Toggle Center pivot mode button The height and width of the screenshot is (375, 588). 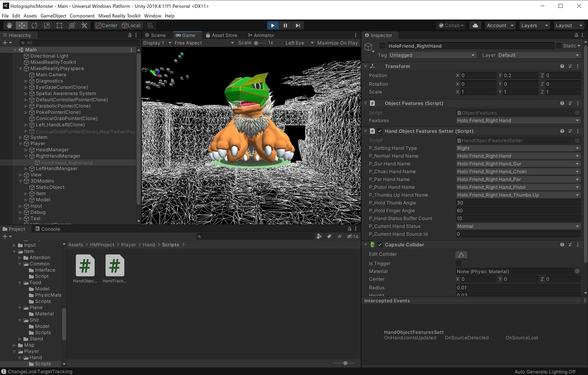[x=106, y=25]
